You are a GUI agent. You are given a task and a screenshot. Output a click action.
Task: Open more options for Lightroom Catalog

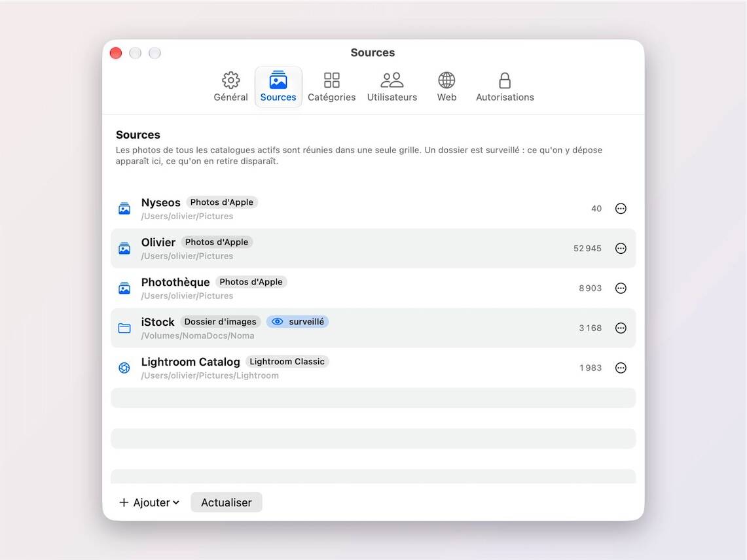point(621,368)
